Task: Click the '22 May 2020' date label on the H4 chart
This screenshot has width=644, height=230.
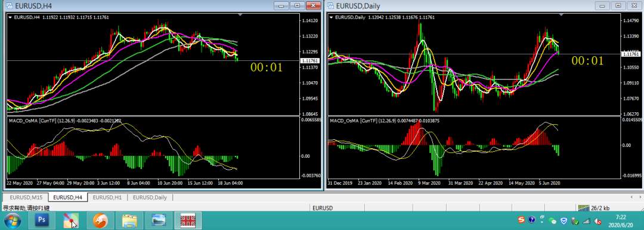Action: coord(19,183)
